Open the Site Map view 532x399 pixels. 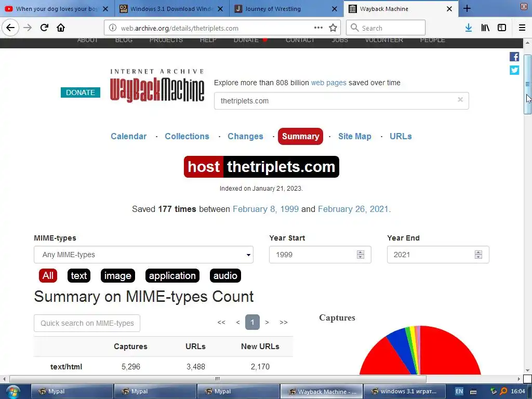354,137
